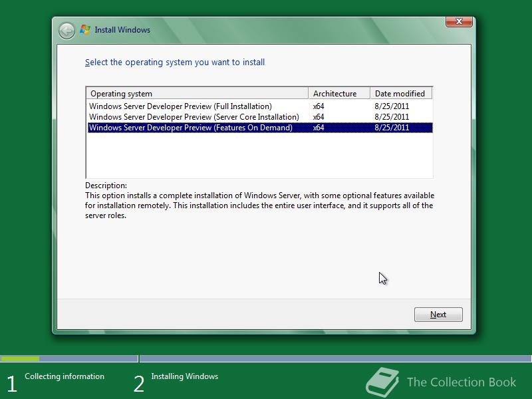
Task: Click 8/25/2011 date in Features On Demand row
Action: (x=392, y=128)
